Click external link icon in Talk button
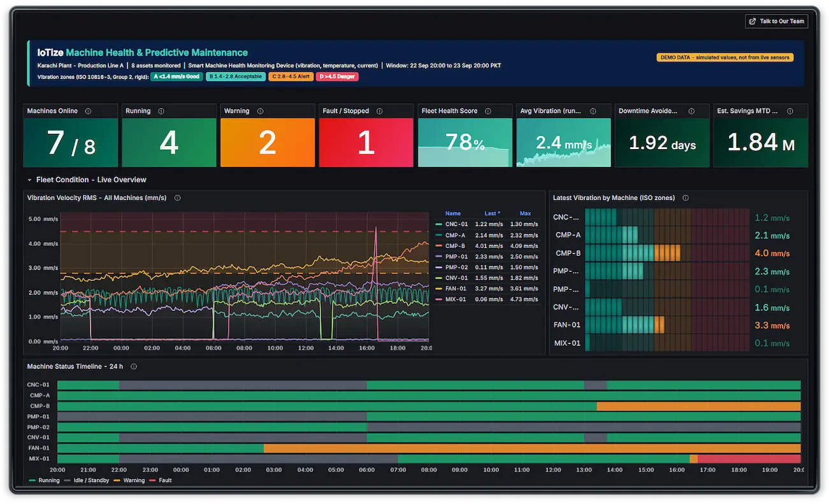Image resolution: width=829 pixels, height=504 pixels. pos(753,21)
